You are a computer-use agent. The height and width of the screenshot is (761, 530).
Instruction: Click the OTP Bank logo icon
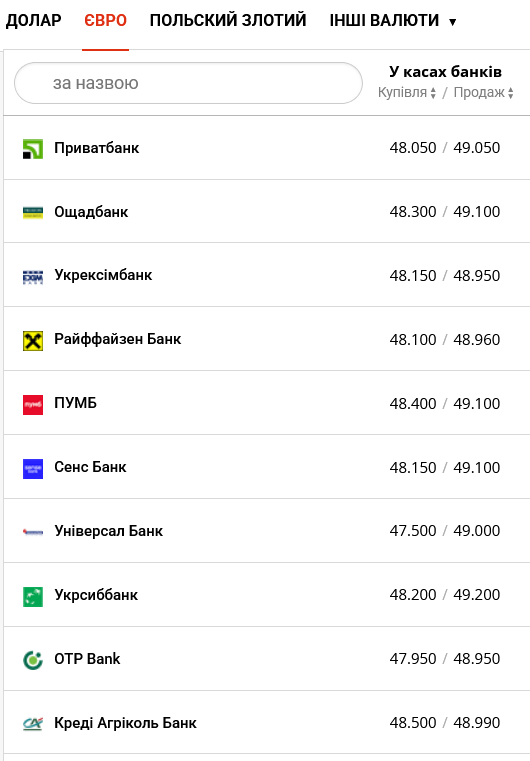click(x=33, y=661)
